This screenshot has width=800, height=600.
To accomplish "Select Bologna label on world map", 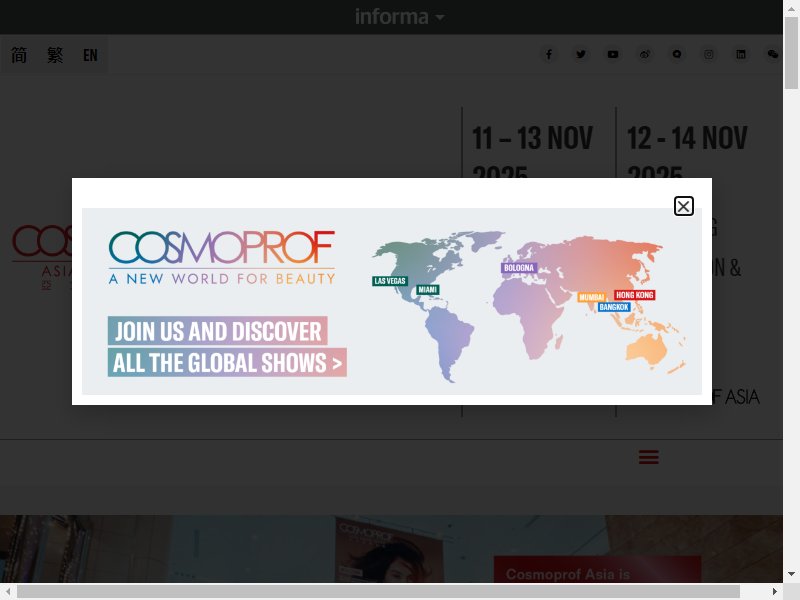I will [519, 268].
